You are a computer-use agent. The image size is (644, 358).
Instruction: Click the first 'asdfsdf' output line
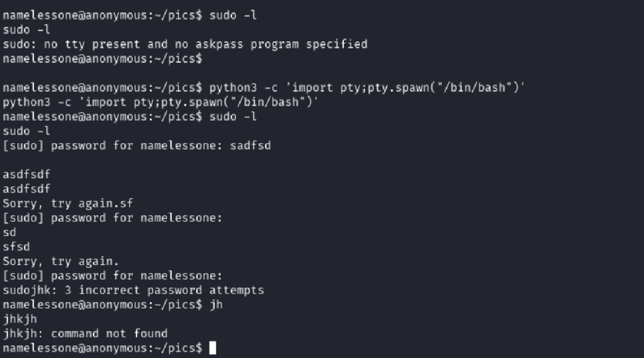[26, 175]
